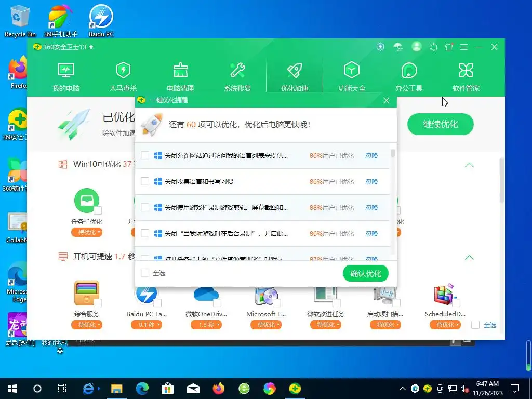Open 木马查杀 shield tab
The image size is (532, 399).
[x=123, y=77]
